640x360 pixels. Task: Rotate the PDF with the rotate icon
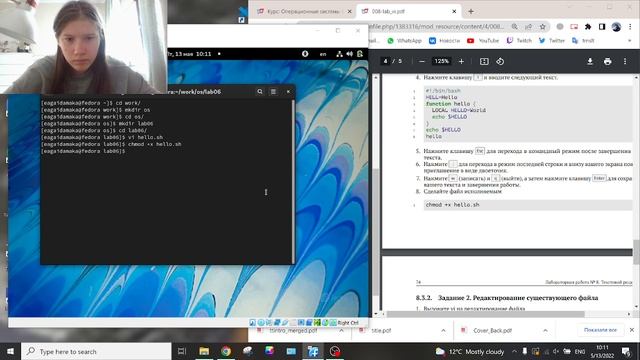coord(500,61)
